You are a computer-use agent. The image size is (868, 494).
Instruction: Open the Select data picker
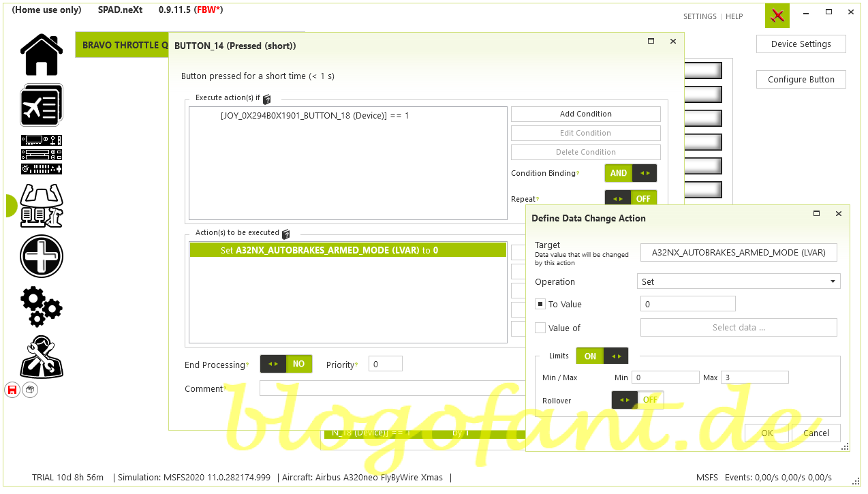point(739,328)
